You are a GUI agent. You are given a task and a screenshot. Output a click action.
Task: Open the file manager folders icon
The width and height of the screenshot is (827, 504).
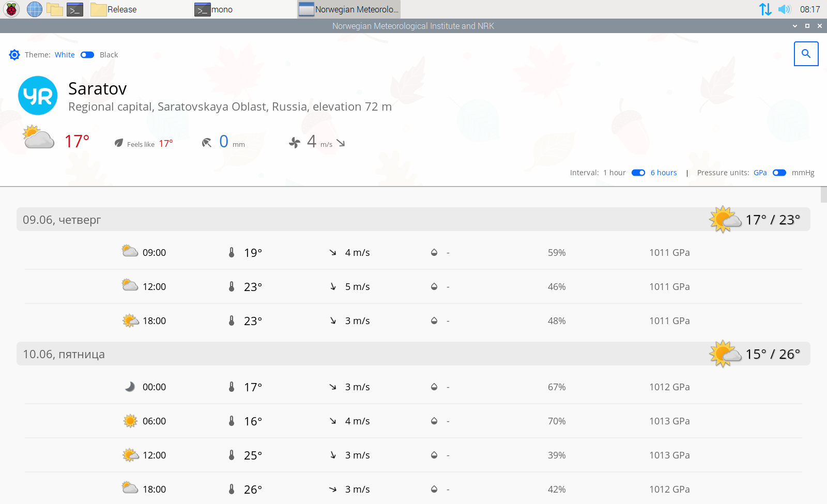coord(55,9)
